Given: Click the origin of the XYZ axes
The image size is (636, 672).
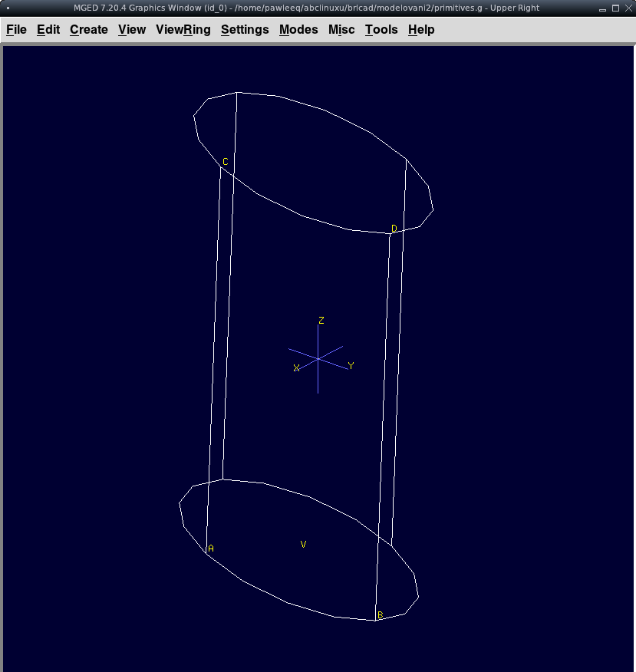Looking at the screenshot, I should tap(318, 358).
